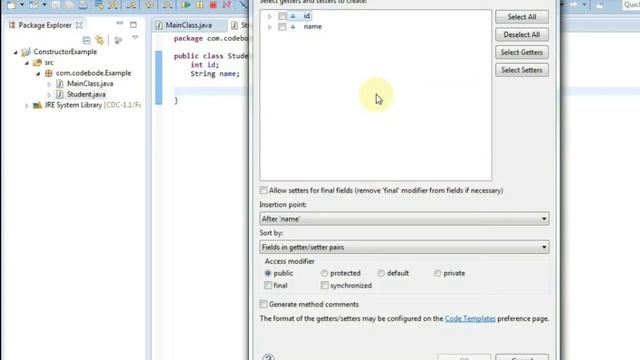
Task: Collapse the src folder node
Action: (27, 63)
